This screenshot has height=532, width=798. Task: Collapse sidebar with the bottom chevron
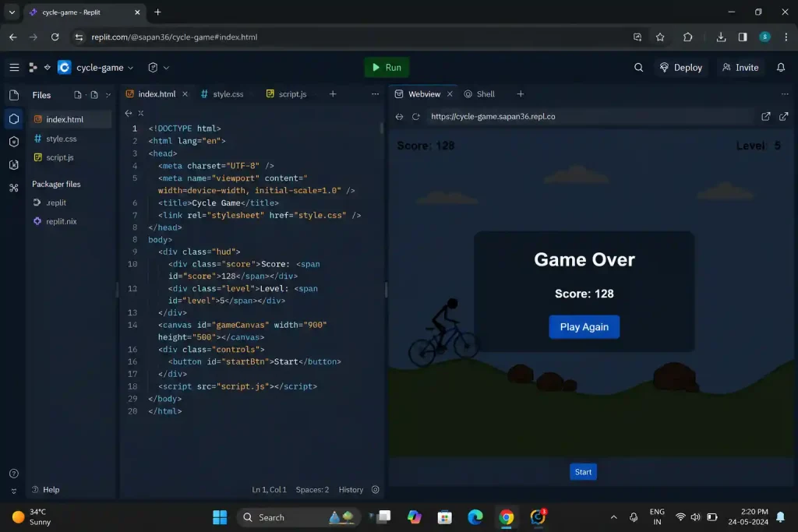14,491
